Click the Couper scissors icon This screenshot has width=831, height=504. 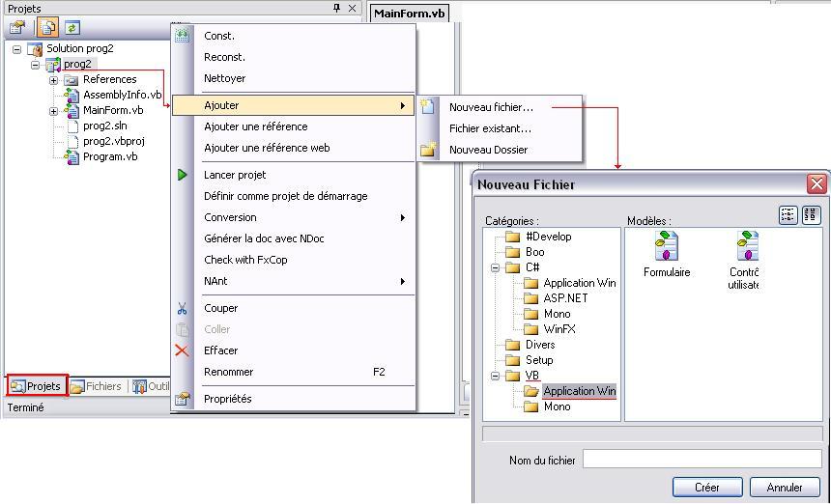pos(182,309)
